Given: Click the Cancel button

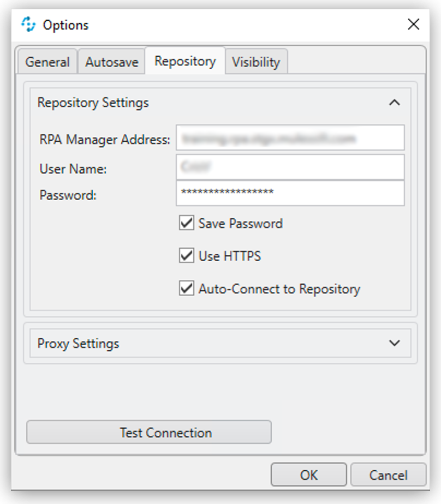Looking at the screenshot, I should coord(388,474).
